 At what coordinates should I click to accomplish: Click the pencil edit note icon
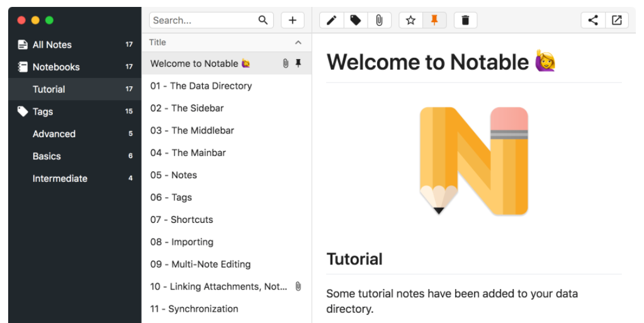coord(332,20)
